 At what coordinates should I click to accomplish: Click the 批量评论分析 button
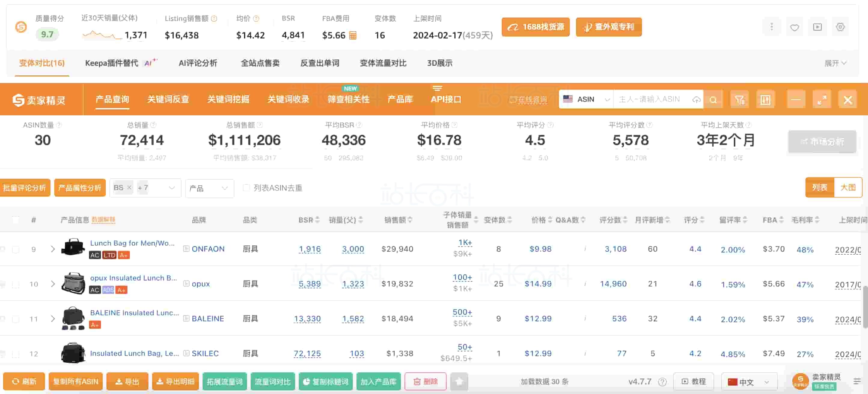click(25, 188)
